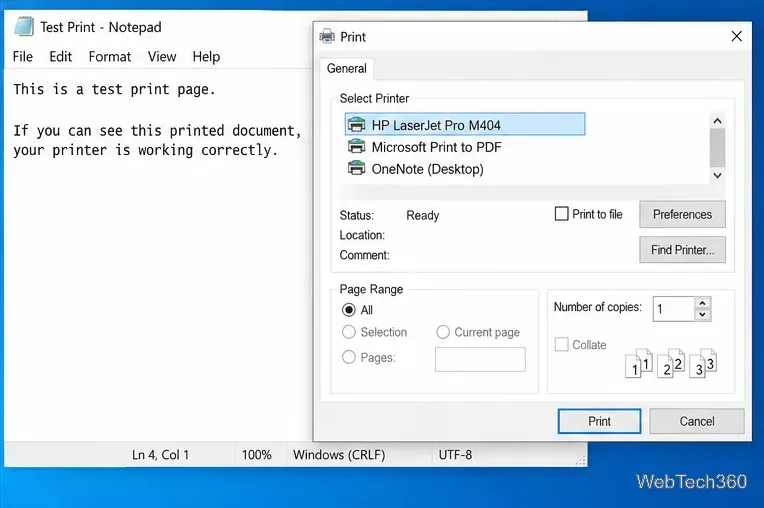Viewport: 764px width, 508px height.
Task: Select the Pages radio button
Action: point(348,357)
